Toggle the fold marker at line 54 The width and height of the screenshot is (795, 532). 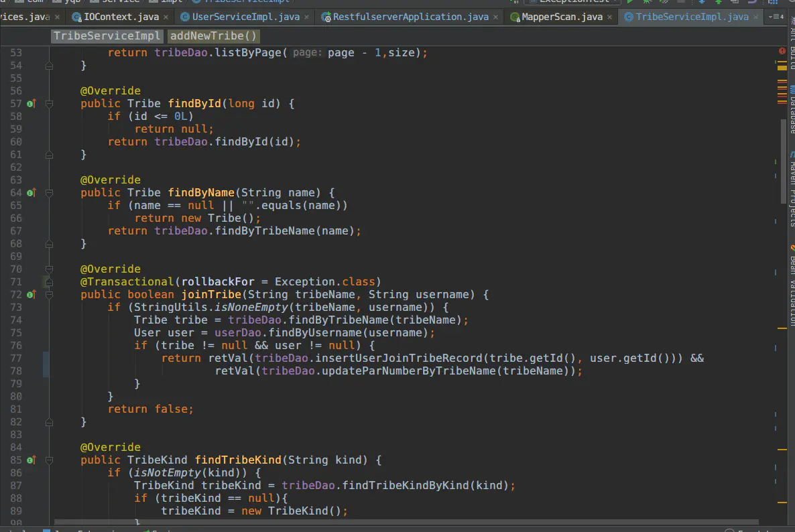(x=49, y=66)
